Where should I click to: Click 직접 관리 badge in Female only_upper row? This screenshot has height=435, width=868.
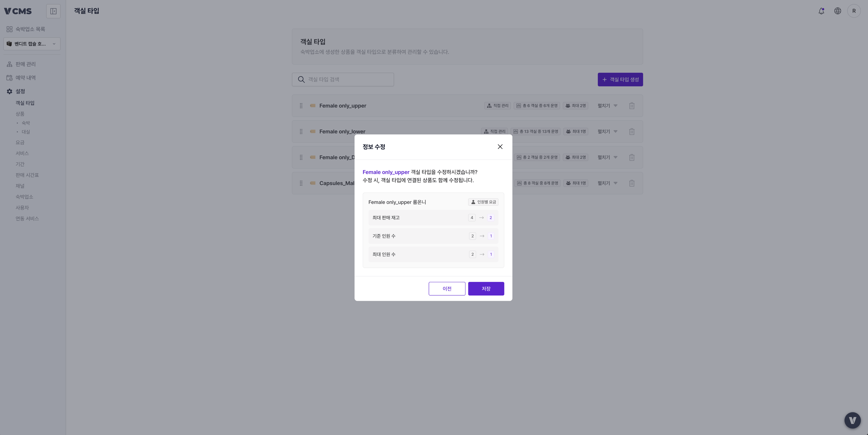coord(498,106)
